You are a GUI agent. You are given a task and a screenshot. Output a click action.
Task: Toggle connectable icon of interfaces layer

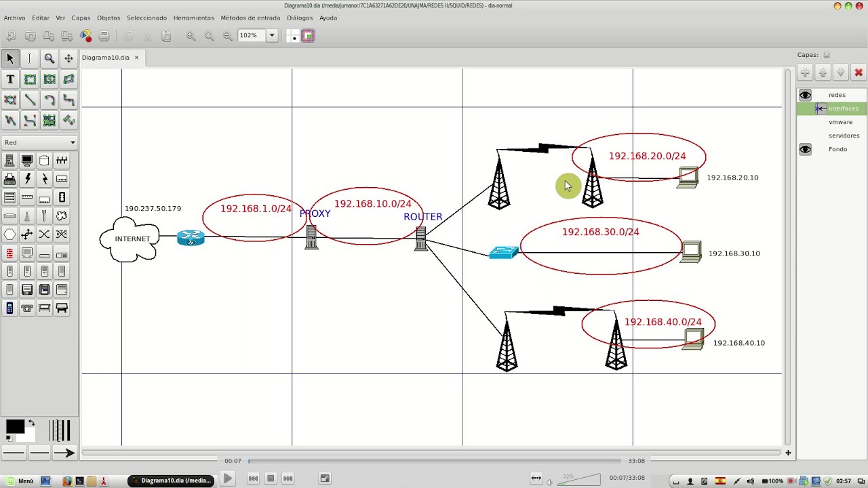[x=820, y=108]
